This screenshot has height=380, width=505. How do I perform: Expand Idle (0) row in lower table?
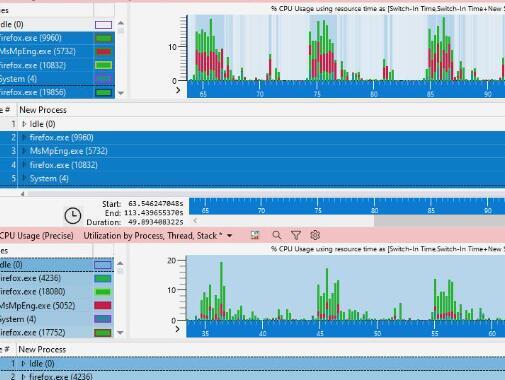(x=23, y=363)
